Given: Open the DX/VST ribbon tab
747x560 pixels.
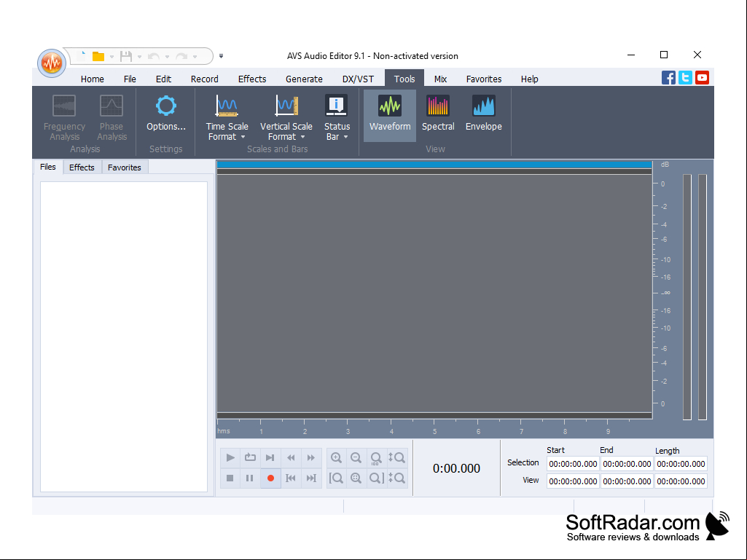Looking at the screenshot, I should coord(358,79).
